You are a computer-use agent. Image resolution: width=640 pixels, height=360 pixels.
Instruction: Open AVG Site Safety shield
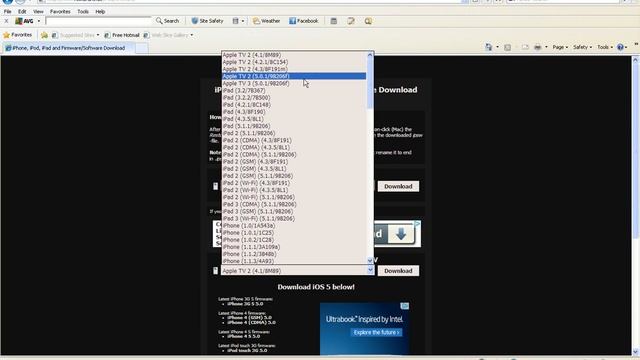[x=207, y=21]
